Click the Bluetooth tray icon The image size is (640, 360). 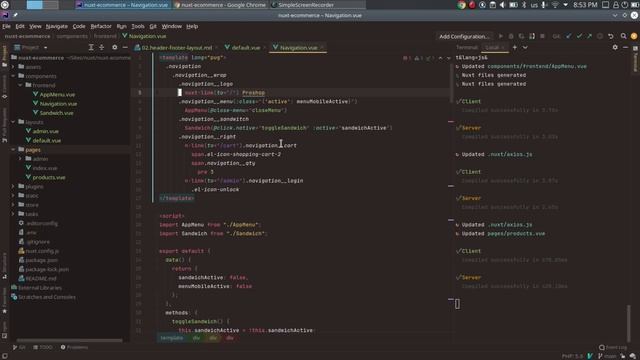pos(524,5)
